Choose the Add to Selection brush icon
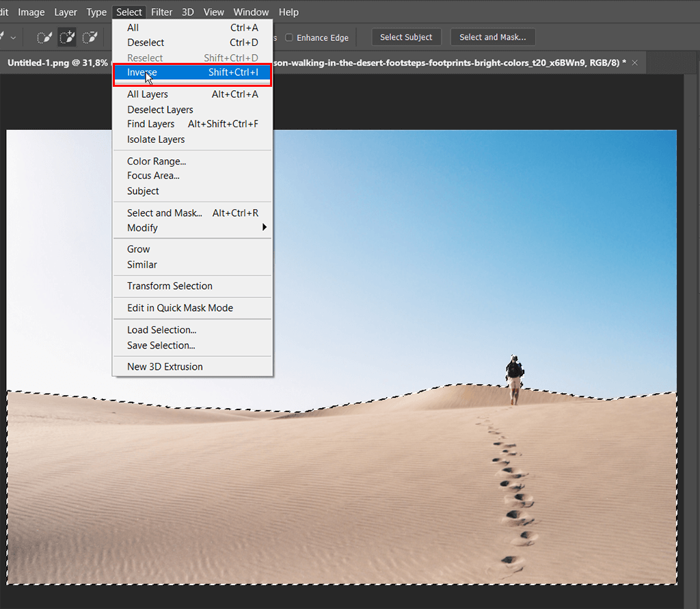The image size is (700, 609). click(x=67, y=38)
